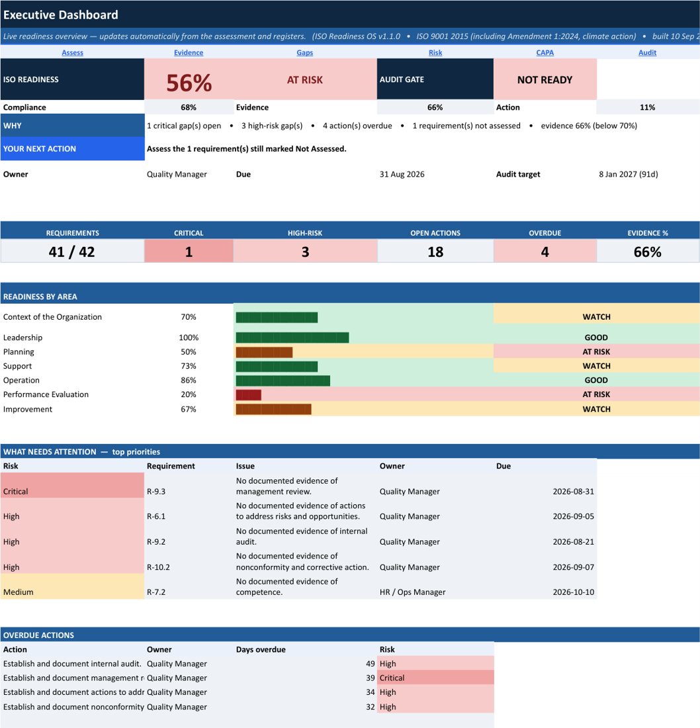Click the WATCH status for Context of the Organization
This screenshot has width=700, height=728.
coord(597,316)
